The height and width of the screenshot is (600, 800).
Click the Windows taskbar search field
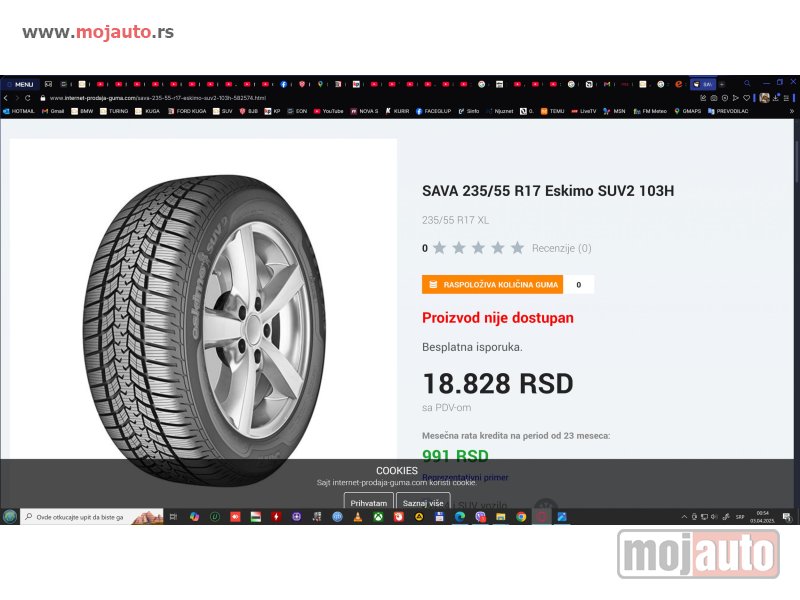(92, 517)
